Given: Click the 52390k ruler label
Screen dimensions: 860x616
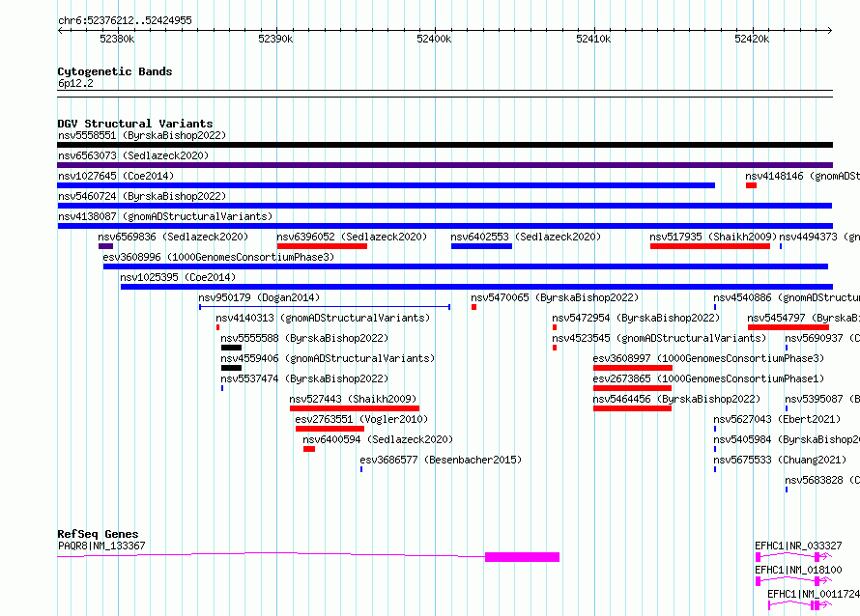Looking at the screenshot, I should click(x=275, y=39).
